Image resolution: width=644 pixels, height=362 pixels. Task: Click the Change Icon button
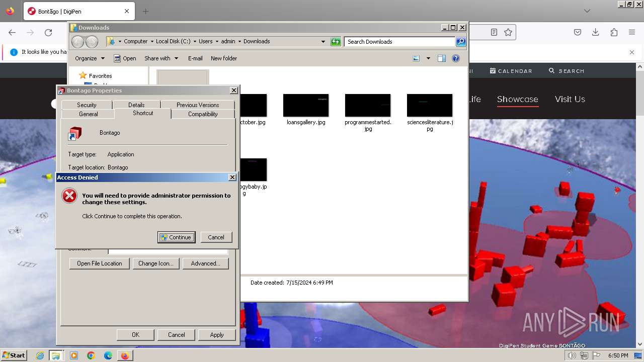coord(155,263)
